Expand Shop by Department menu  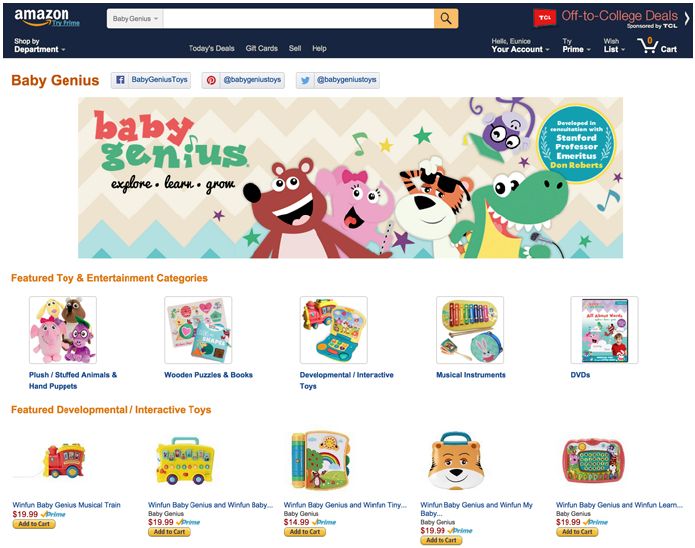tap(39, 45)
